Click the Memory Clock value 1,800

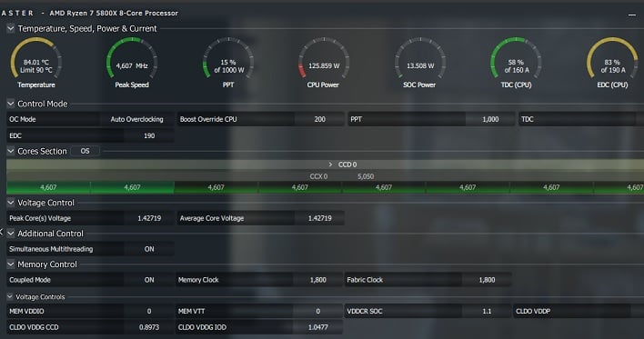[317, 280]
